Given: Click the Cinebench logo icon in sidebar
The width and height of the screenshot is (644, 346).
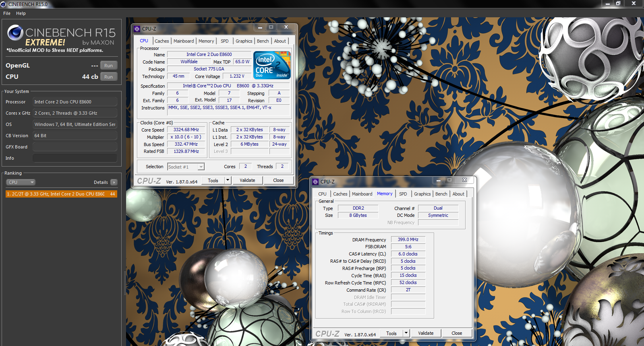Looking at the screenshot, I should [x=15, y=33].
